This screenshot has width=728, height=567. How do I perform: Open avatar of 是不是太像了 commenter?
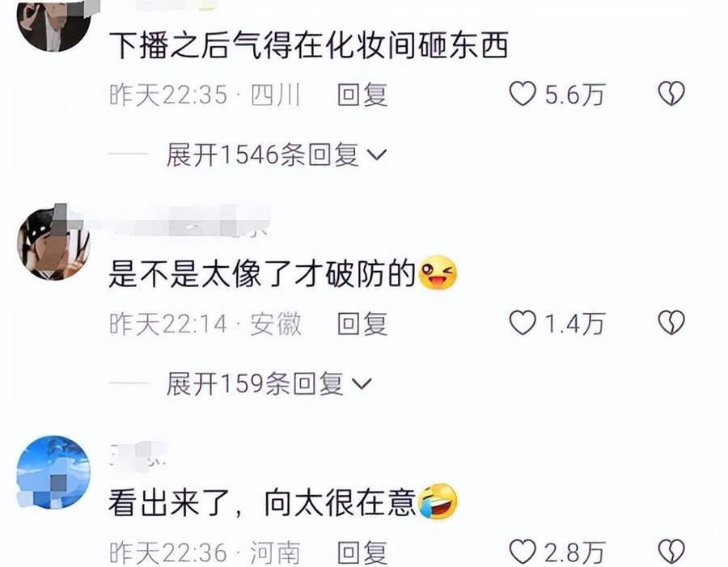[54, 243]
